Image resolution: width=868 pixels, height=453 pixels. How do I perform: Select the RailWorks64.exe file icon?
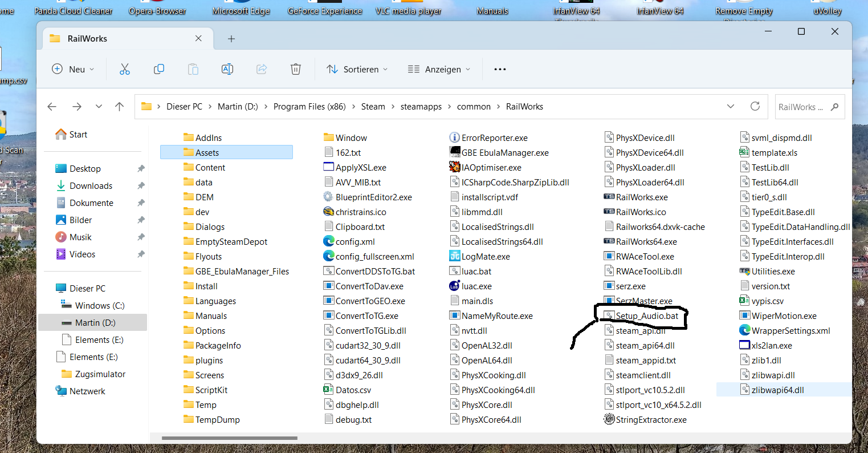click(609, 242)
